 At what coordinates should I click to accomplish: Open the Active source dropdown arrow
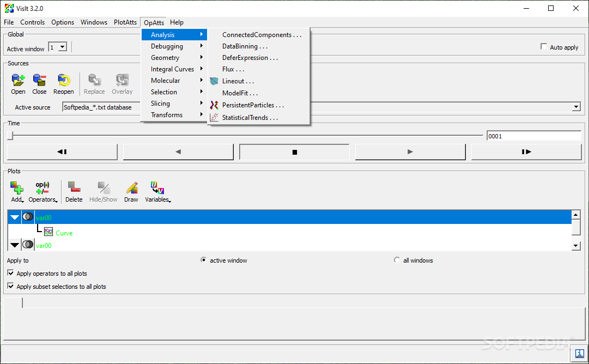point(576,107)
